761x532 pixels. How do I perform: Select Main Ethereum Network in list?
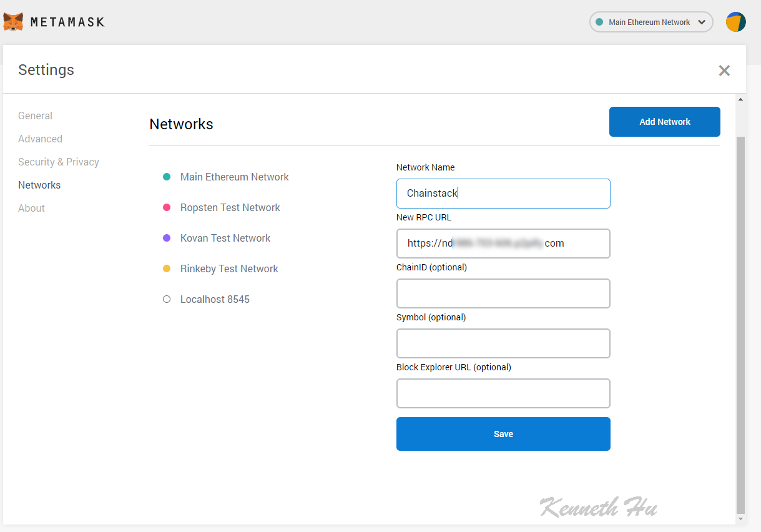(x=234, y=177)
